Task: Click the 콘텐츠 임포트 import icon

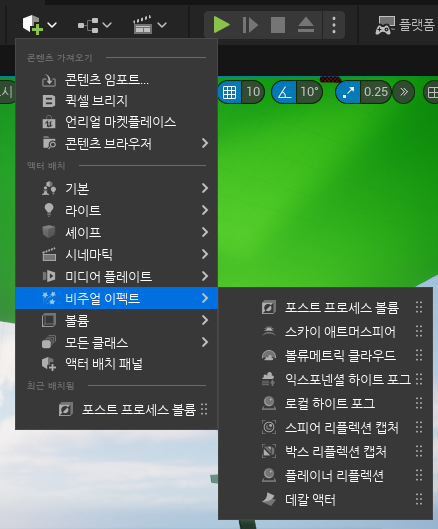Action: (49, 80)
